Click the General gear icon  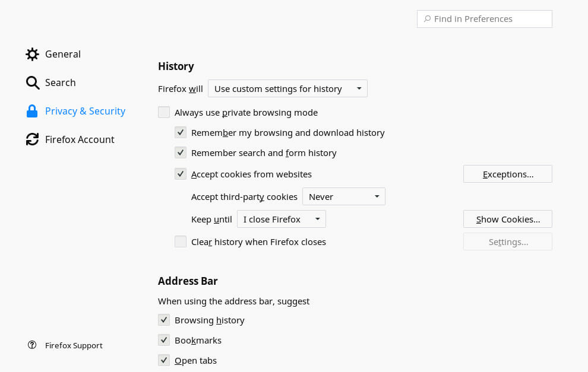point(32,55)
